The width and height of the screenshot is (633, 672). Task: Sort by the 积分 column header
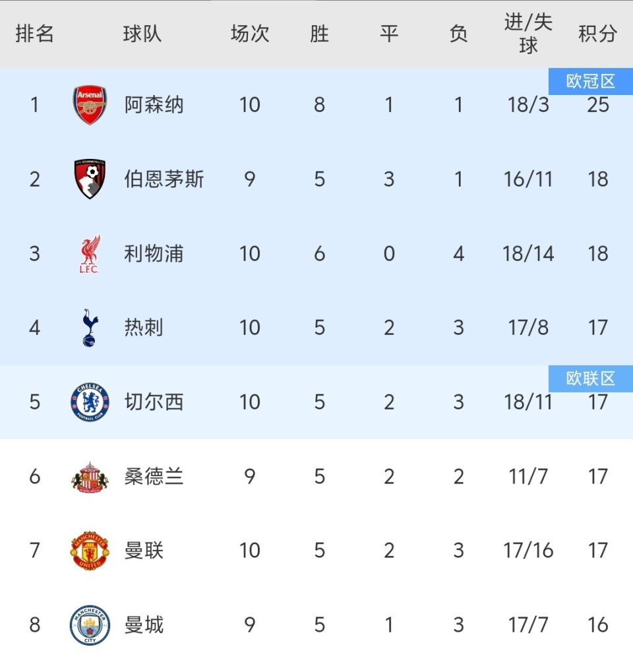pos(597,34)
